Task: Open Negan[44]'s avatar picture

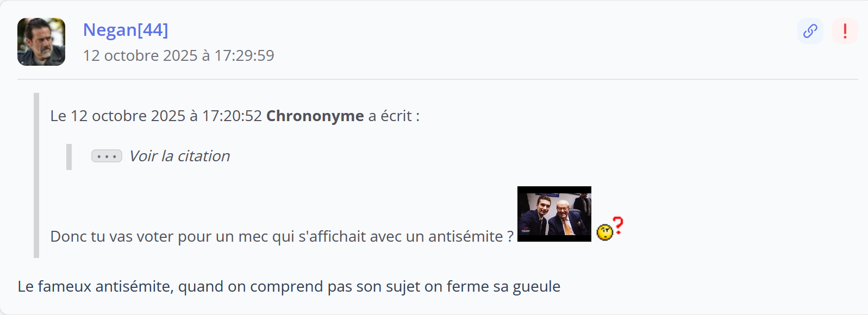Action: 41,42
